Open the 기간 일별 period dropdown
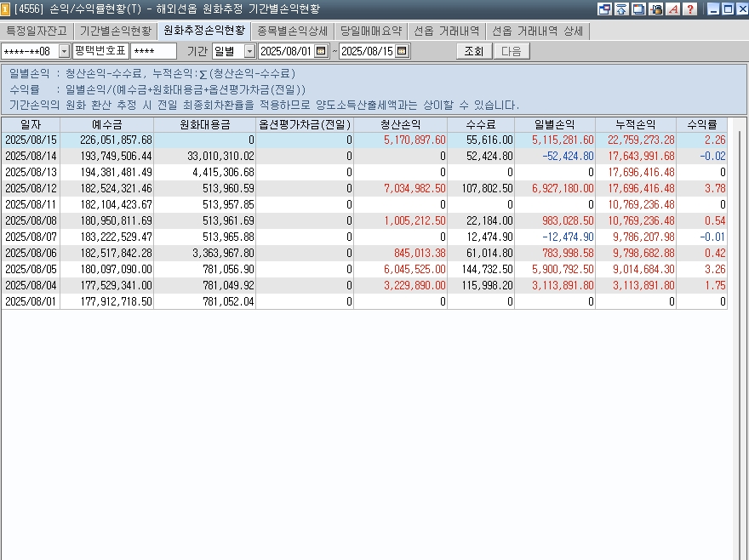This screenshot has width=749, height=560. pos(249,51)
